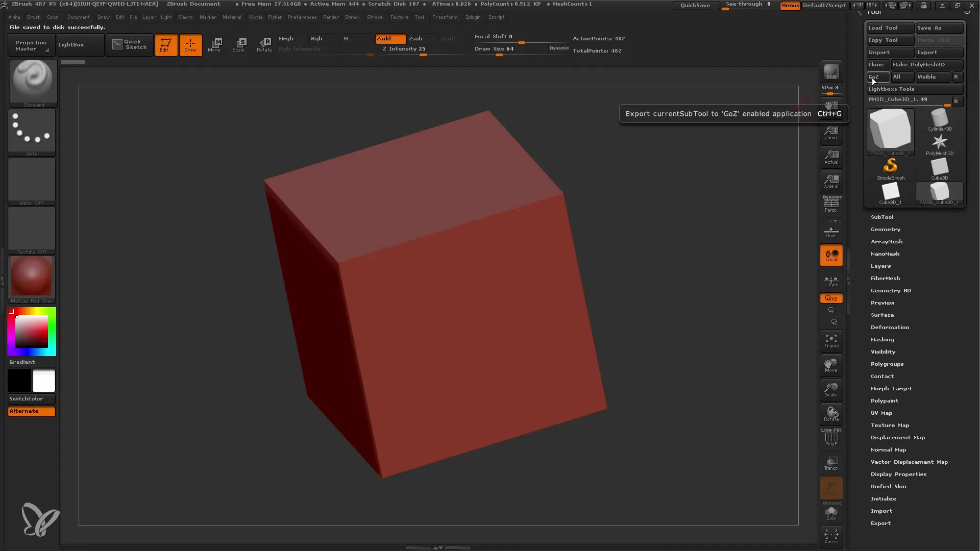Click the Z Intensity slider
This screenshot has height=551, width=980.
pos(424,50)
